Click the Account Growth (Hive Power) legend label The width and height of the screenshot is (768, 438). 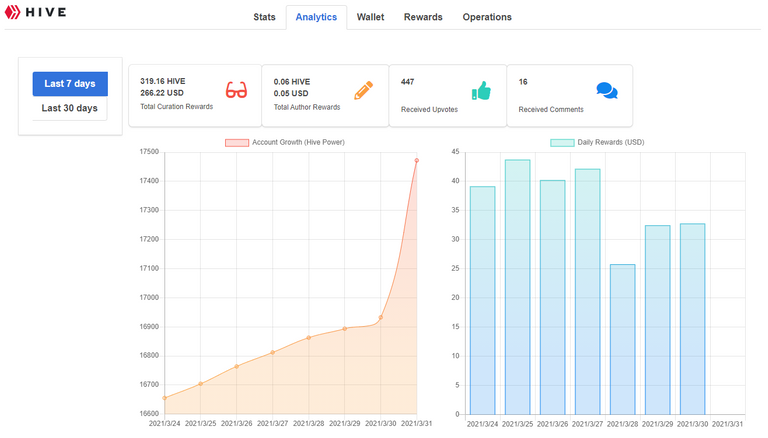click(x=298, y=142)
